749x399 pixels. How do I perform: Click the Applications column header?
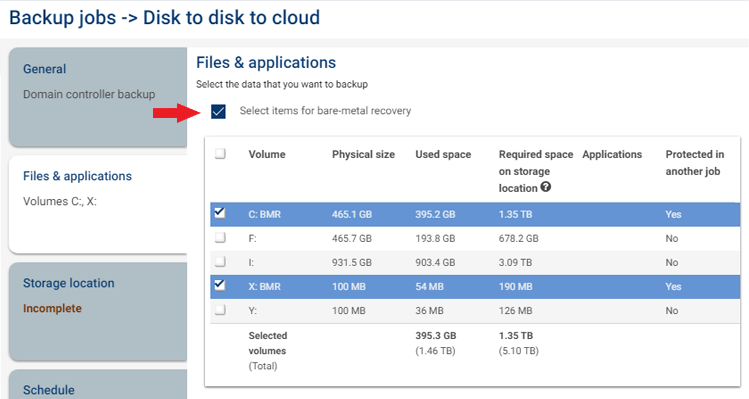(x=612, y=154)
